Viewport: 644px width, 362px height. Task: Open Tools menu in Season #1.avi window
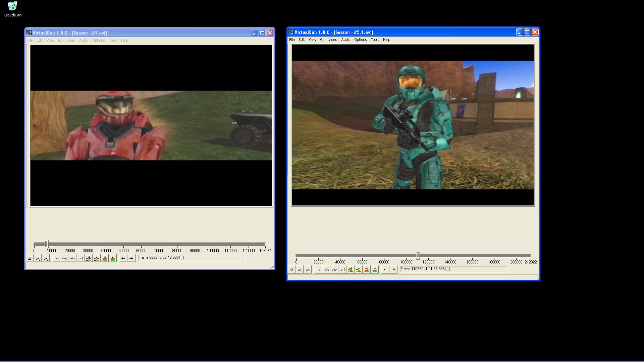click(113, 40)
